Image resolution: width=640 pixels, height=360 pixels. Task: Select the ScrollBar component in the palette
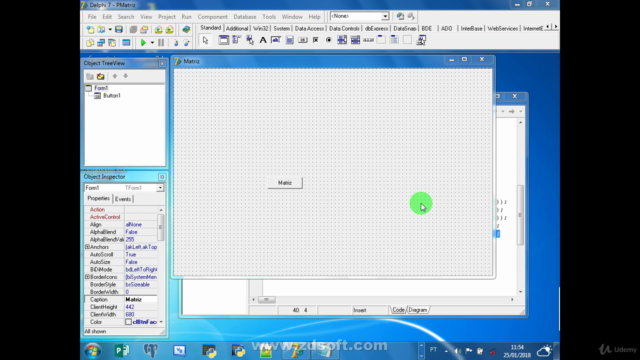click(x=368, y=40)
